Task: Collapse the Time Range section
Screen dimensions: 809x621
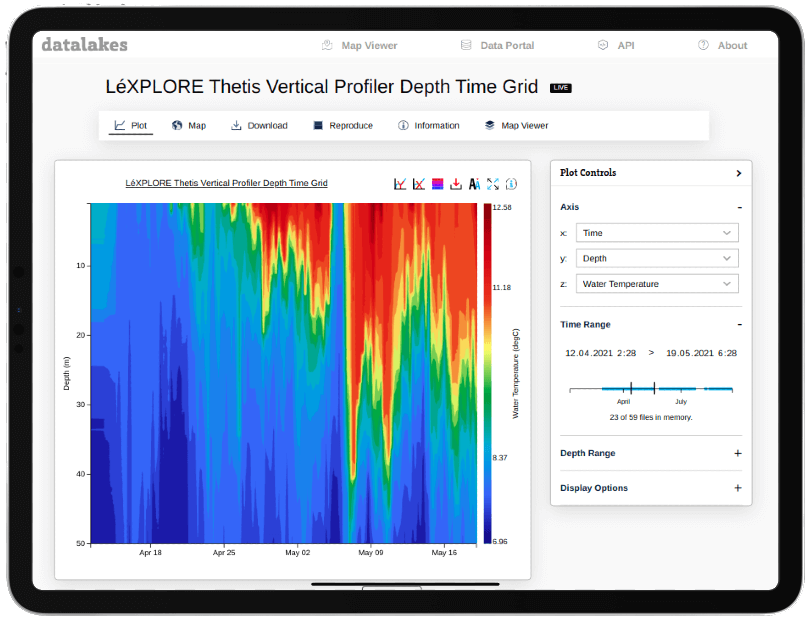Action: [739, 324]
